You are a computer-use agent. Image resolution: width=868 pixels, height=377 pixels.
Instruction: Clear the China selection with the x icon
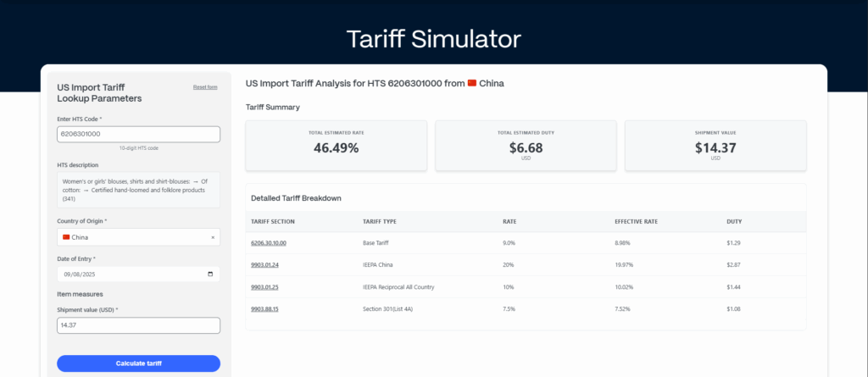212,237
